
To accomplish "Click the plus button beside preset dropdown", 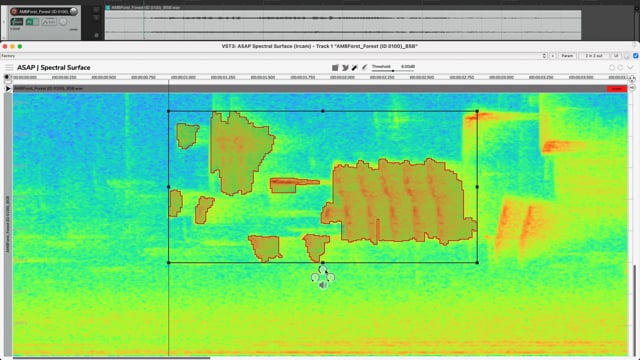I will point(553,56).
